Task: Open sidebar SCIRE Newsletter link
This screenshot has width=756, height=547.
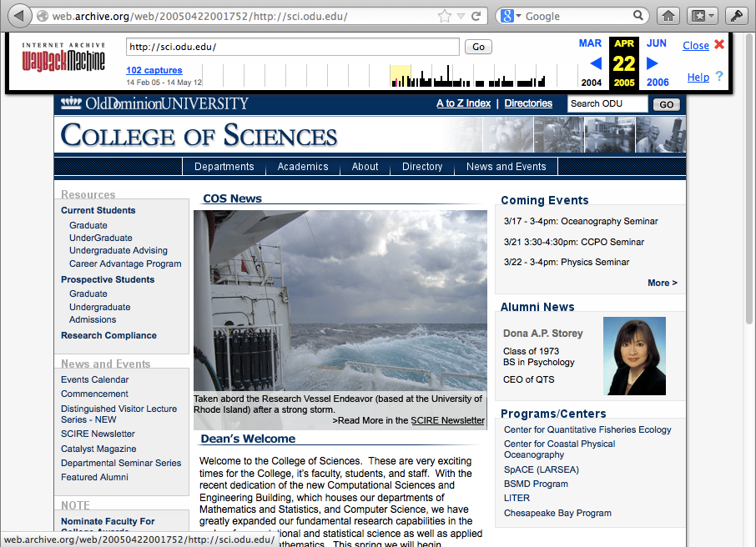Action: (98, 434)
